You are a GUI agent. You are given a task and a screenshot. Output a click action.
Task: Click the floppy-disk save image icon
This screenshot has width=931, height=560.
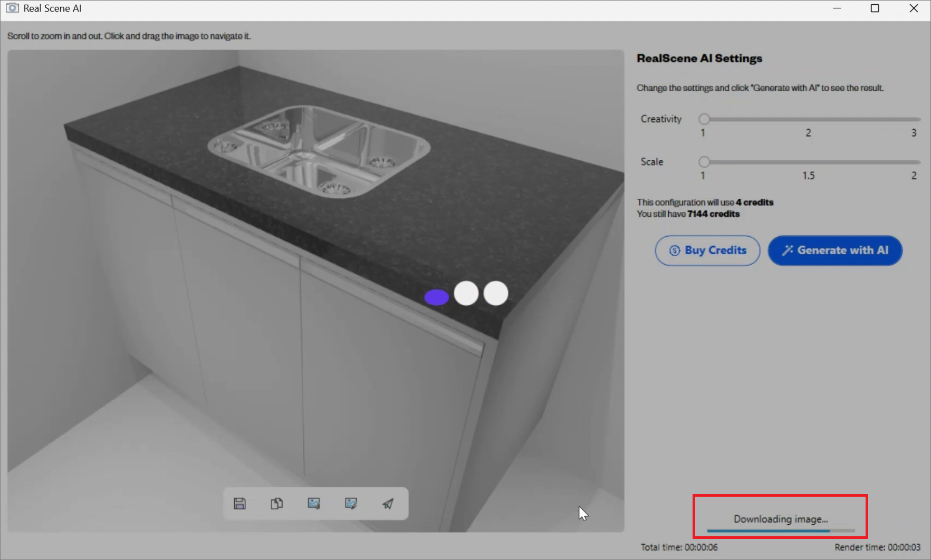pyautogui.click(x=239, y=504)
